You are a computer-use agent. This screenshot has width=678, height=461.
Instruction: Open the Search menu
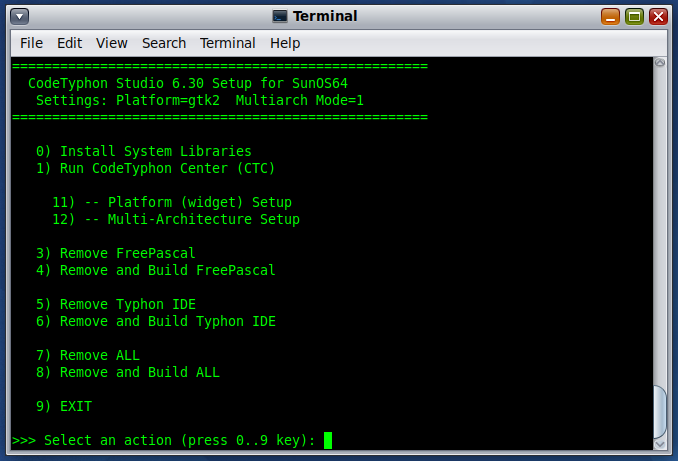click(164, 43)
